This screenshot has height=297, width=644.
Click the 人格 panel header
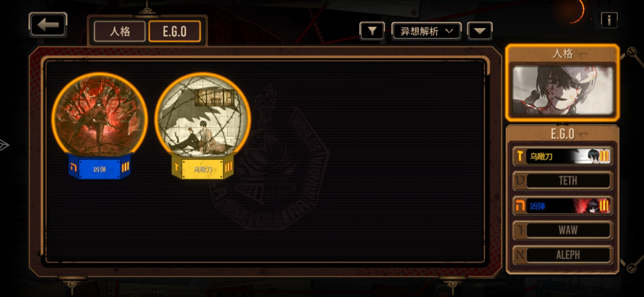tap(563, 54)
